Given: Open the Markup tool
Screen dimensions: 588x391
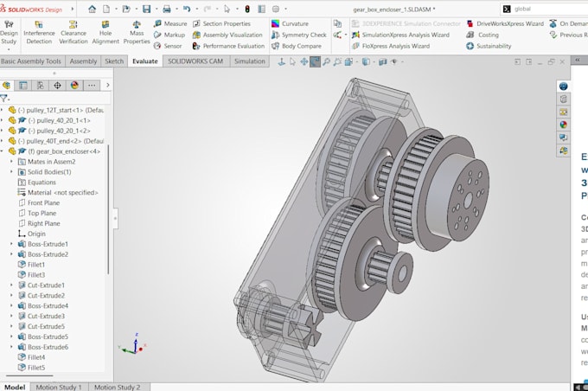Looking at the screenshot, I should pos(169,35).
